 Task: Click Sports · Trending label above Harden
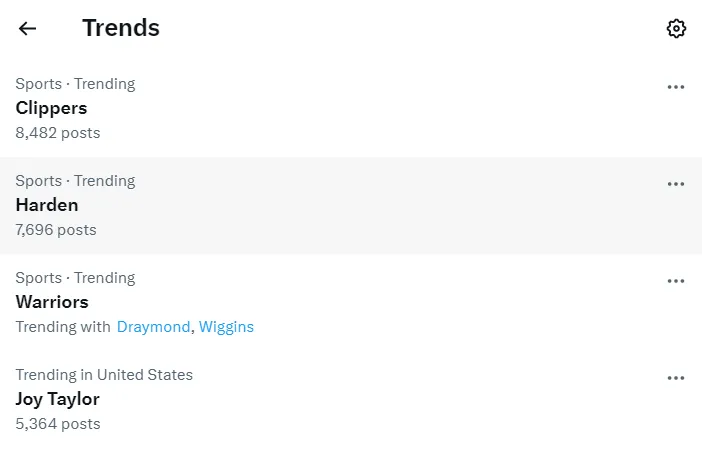tap(75, 181)
